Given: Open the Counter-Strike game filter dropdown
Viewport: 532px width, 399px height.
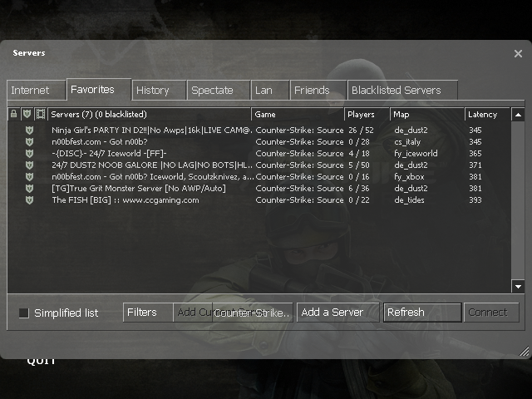Looking at the screenshot, I should coord(253,313).
